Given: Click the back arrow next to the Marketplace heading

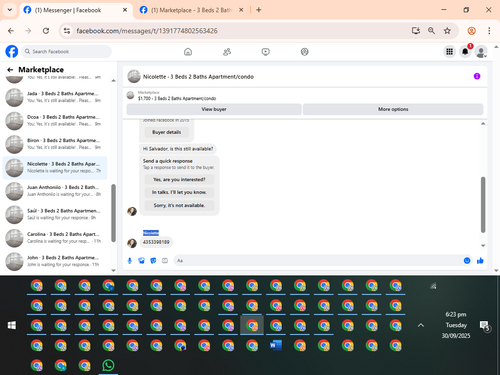Looking at the screenshot, I should click(x=10, y=70).
